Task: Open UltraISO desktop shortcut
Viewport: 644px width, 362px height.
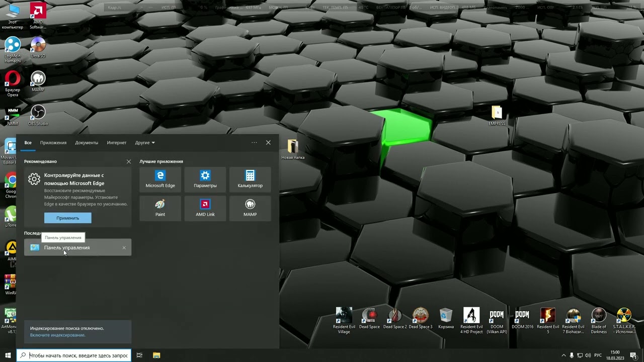Action: (38, 48)
